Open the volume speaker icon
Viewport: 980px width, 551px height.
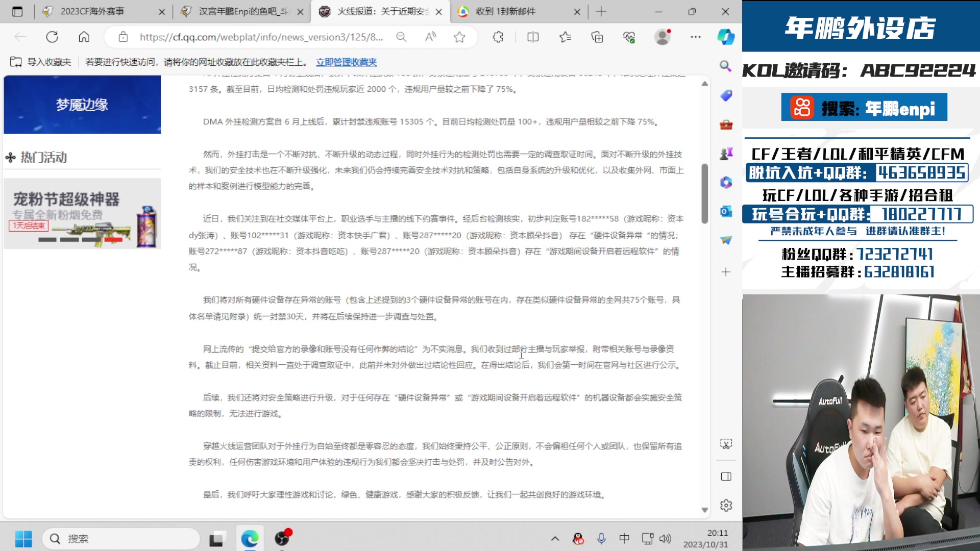click(x=665, y=539)
